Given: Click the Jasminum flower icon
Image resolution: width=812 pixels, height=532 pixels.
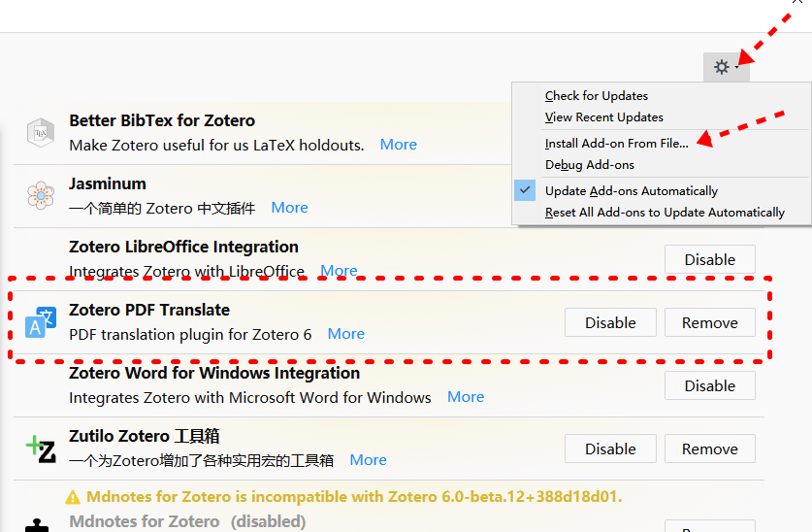Looking at the screenshot, I should click(x=40, y=195).
